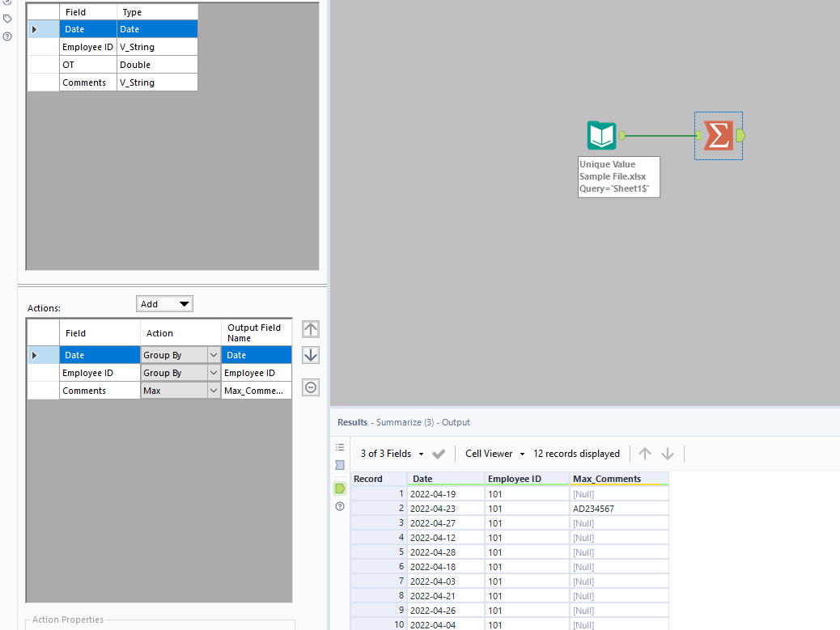
Task: Open the help icon in the left sidebar
Action: [7, 37]
